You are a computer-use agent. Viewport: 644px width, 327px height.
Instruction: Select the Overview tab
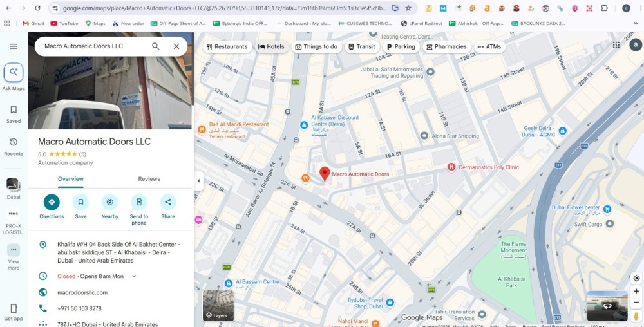click(x=71, y=179)
